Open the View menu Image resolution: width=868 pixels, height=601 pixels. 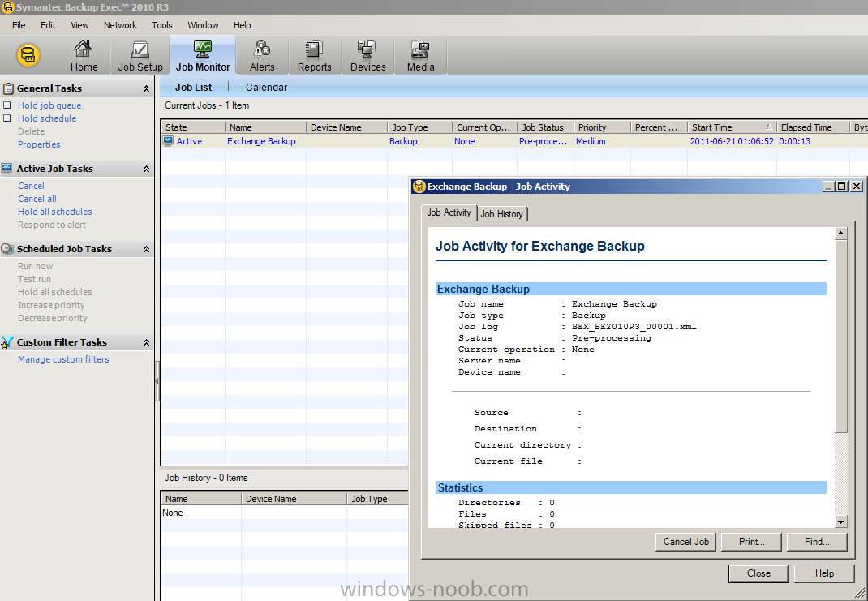point(79,25)
